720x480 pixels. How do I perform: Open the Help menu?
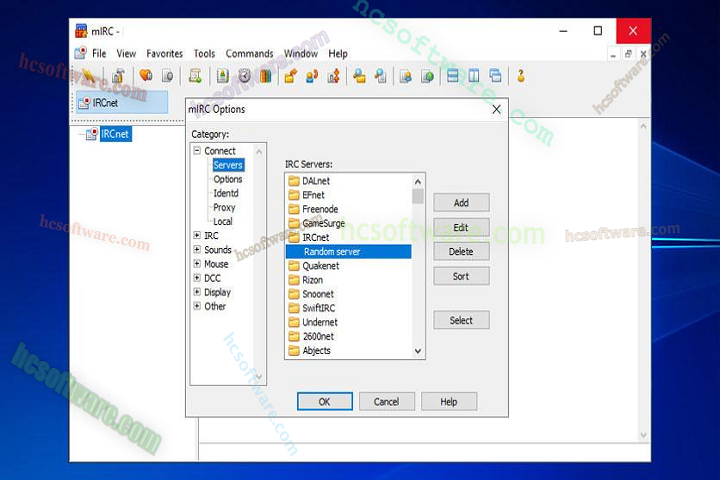(338, 54)
